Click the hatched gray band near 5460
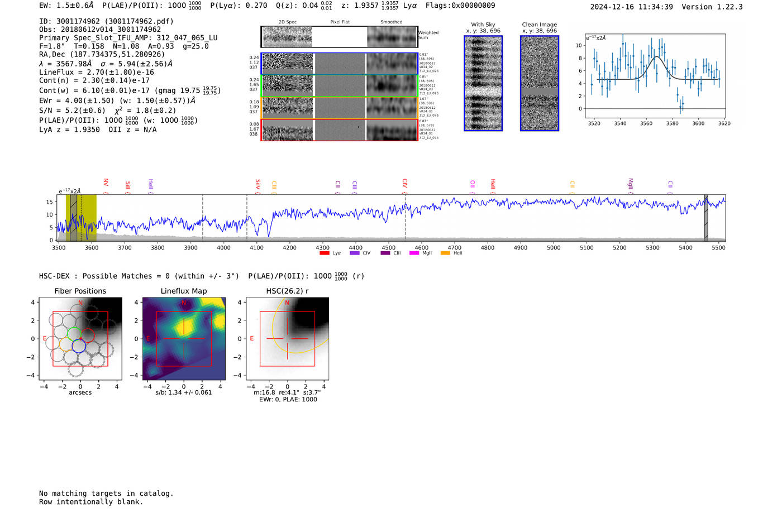Screen dimensions: 782x532 coord(706,218)
